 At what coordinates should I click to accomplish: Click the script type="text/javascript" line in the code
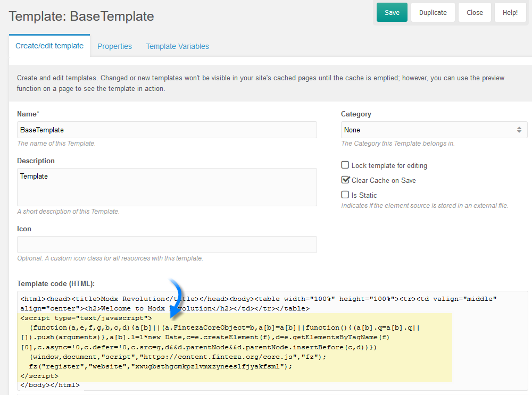[86, 318]
